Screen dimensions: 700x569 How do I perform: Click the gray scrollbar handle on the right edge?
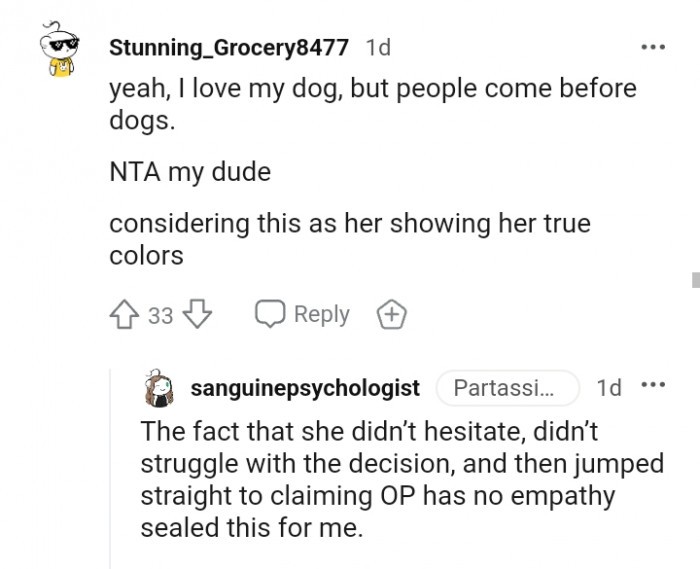pos(695,278)
